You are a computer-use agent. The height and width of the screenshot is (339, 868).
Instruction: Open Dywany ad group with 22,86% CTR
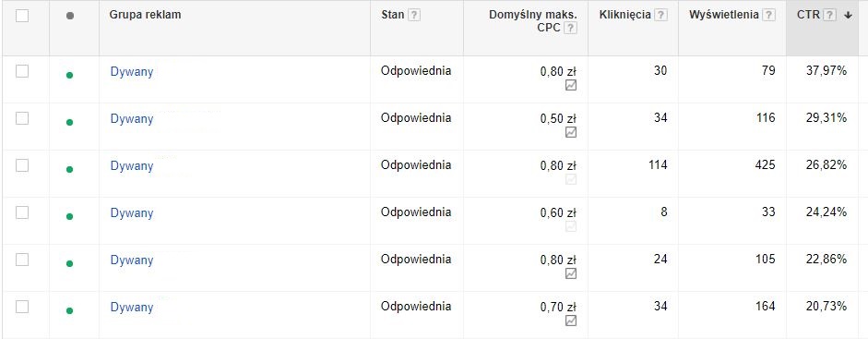pyautogui.click(x=132, y=260)
